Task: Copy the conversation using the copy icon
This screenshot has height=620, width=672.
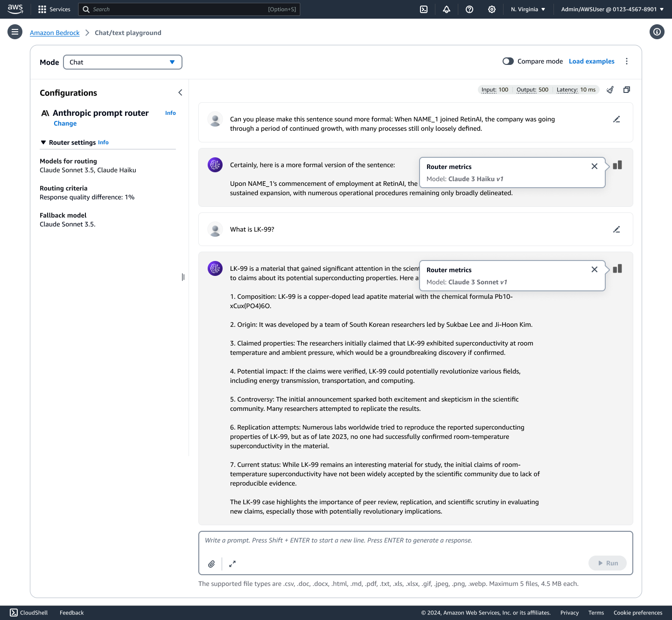Action: [x=627, y=90]
